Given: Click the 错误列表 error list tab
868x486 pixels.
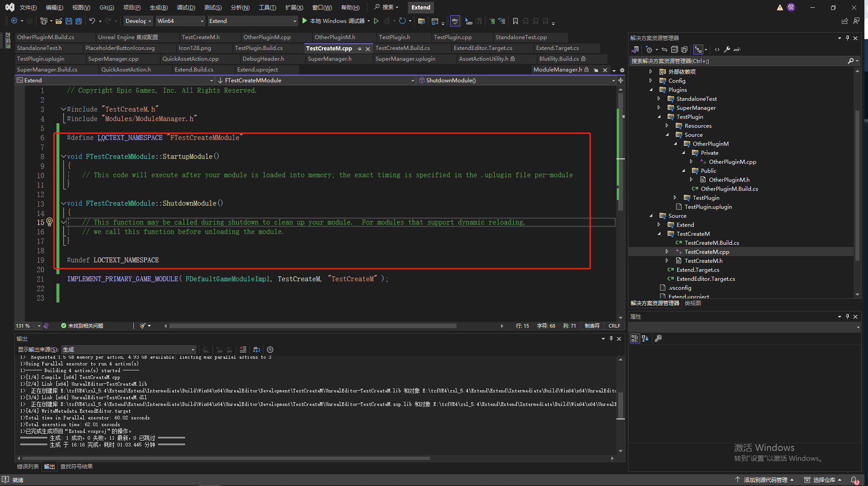Looking at the screenshot, I should (x=28, y=467).
